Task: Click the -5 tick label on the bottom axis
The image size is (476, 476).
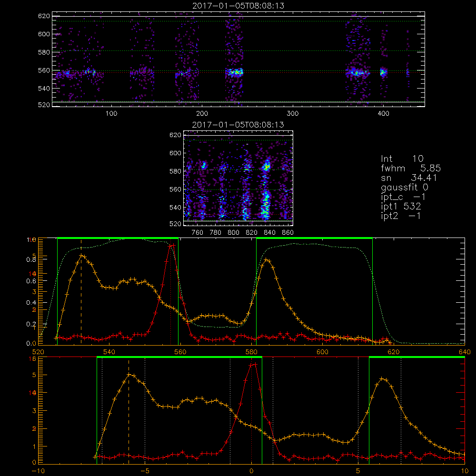Action: 145,471
